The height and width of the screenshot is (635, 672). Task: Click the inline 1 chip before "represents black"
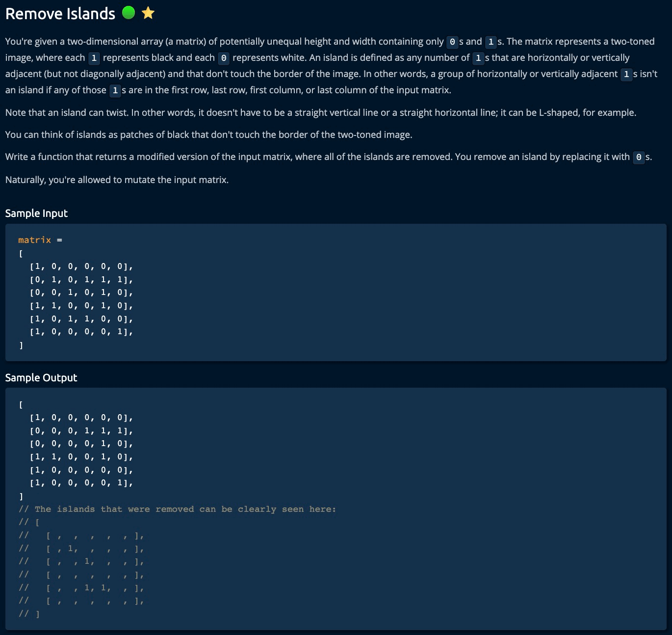pyautogui.click(x=94, y=58)
